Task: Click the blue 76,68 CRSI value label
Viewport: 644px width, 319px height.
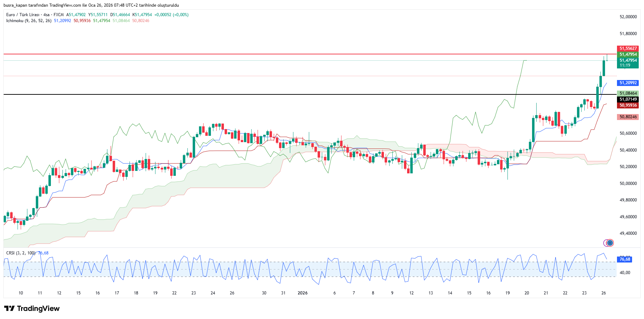Action: click(625, 259)
